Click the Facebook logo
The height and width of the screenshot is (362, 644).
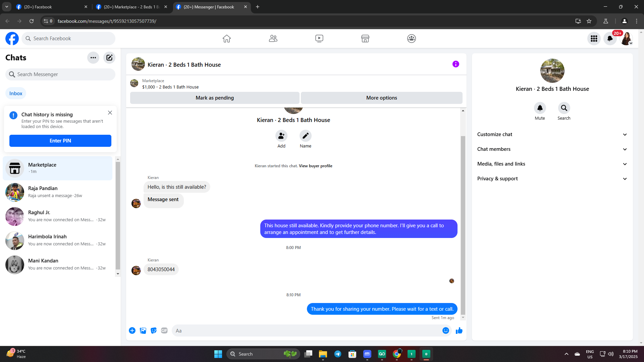pos(12,39)
